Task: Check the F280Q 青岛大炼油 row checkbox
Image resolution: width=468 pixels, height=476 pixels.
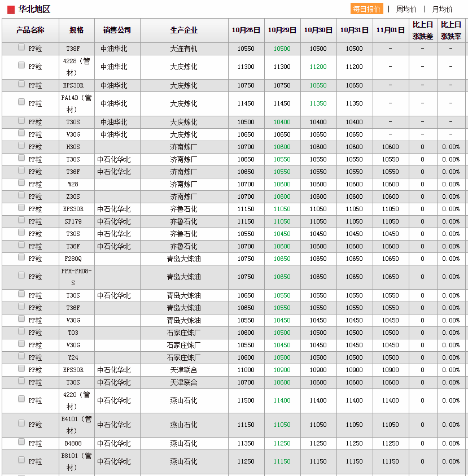Action: click(x=21, y=257)
